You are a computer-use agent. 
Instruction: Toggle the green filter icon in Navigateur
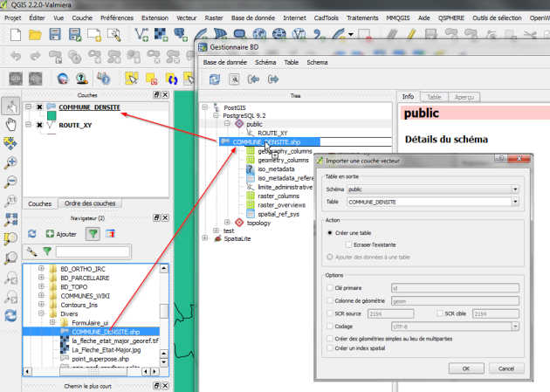pyautogui.click(x=93, y=233)
